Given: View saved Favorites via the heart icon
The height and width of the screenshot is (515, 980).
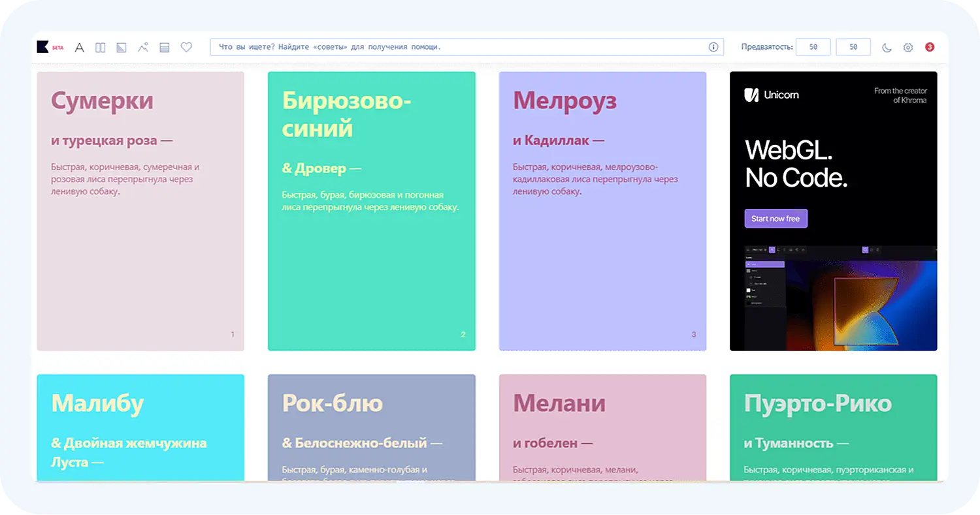Looking at the screenshot, I should pos(186,47).
